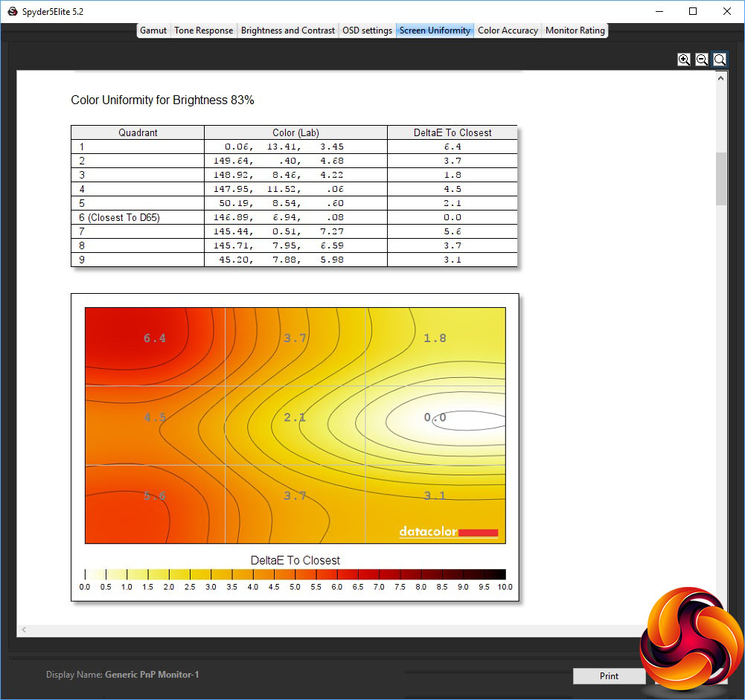
Task: Click the 'Color Uniformity for Brightness 83%' heading
Action: click(x=162, y=100)
